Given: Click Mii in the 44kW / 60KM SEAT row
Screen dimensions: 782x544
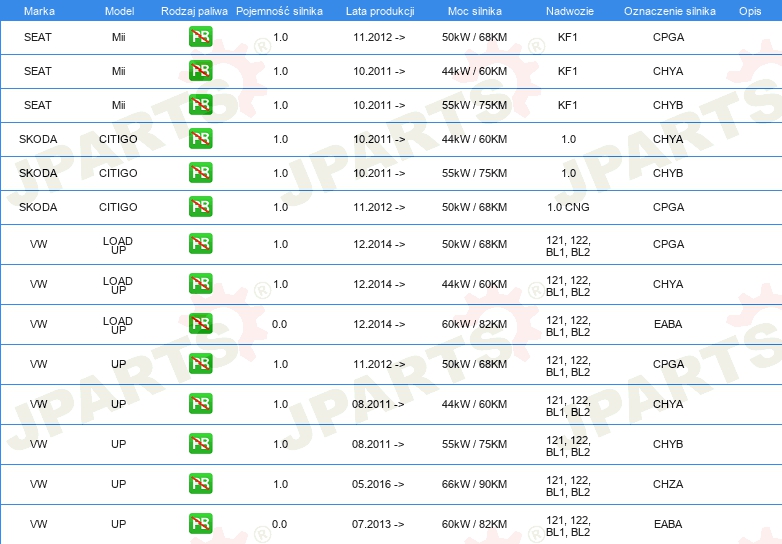Looking at the screenshot, I should 119,71.
